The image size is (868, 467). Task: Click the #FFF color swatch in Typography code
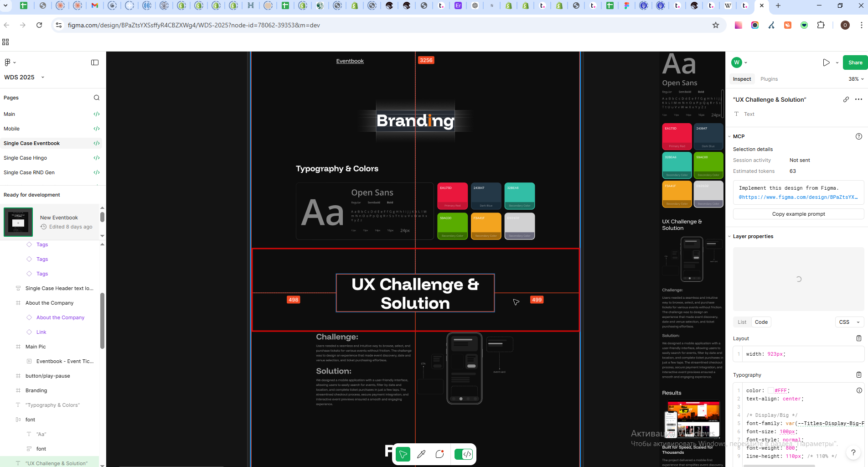pyautogui.click(x=770, y=390)
